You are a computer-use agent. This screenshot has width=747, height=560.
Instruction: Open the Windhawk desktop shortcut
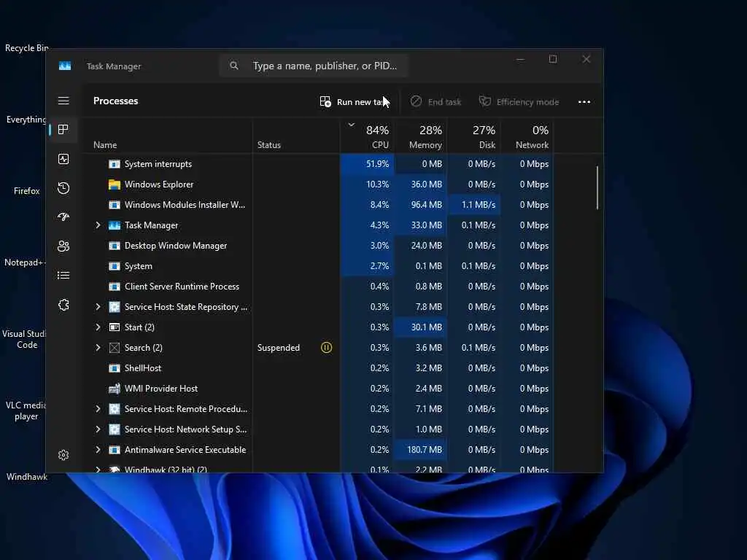point(27,477)
